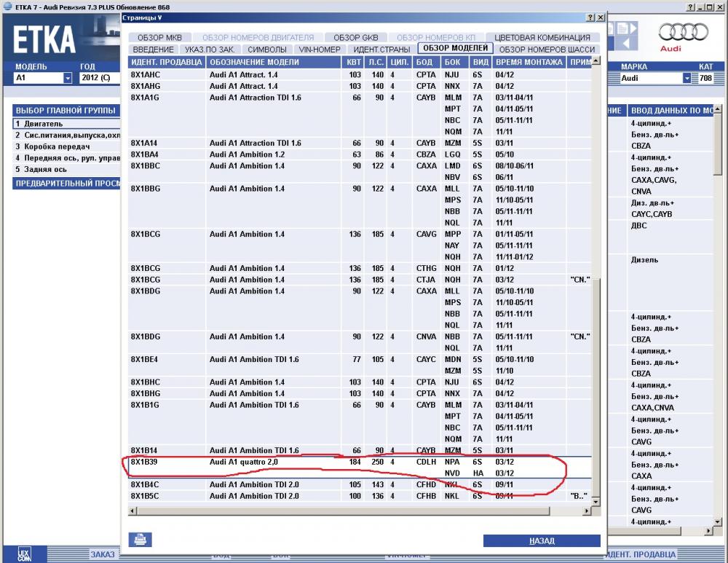Click the ЗАКАЗ button at the bottom
728x563 pixels.
(102, 554)
